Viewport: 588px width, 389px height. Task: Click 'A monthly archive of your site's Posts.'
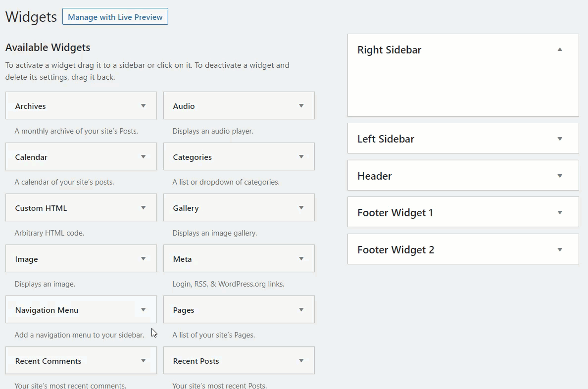click(76, 131)
